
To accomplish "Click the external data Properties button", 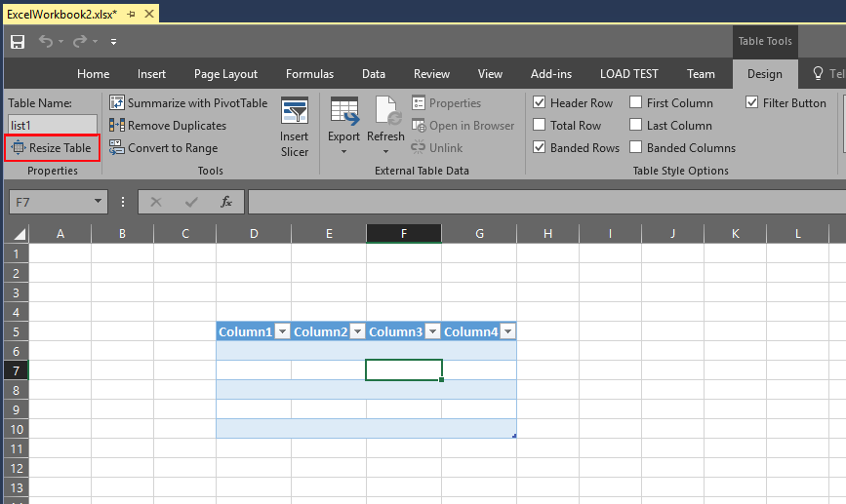I will point(446,103).
